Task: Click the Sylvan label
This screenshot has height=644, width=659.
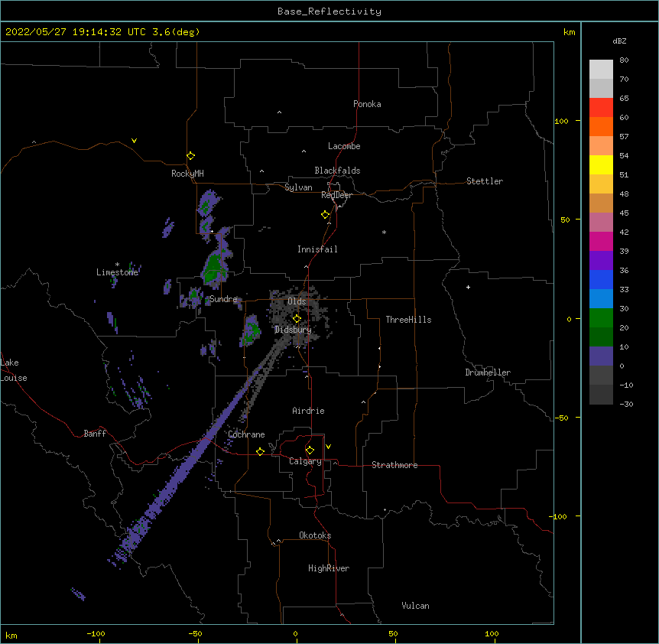Action: pyautogui.click(x=298, y=187)
